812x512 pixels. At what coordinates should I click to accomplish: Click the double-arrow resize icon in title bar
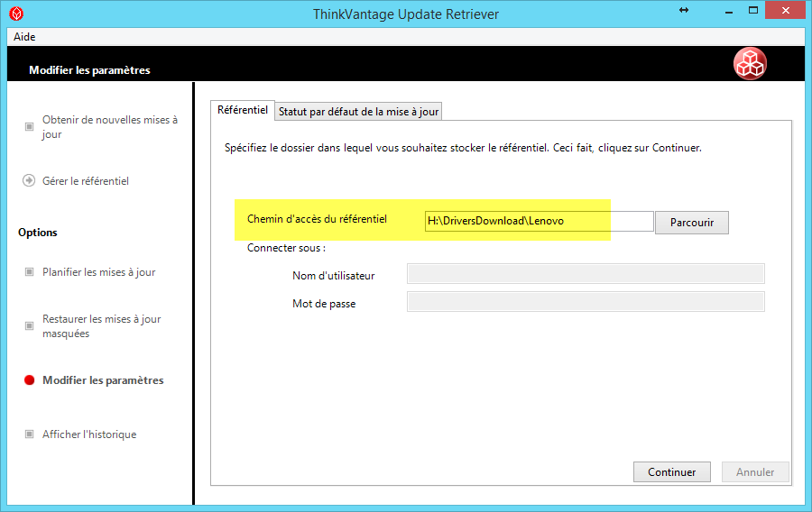(x=684, y=10)
